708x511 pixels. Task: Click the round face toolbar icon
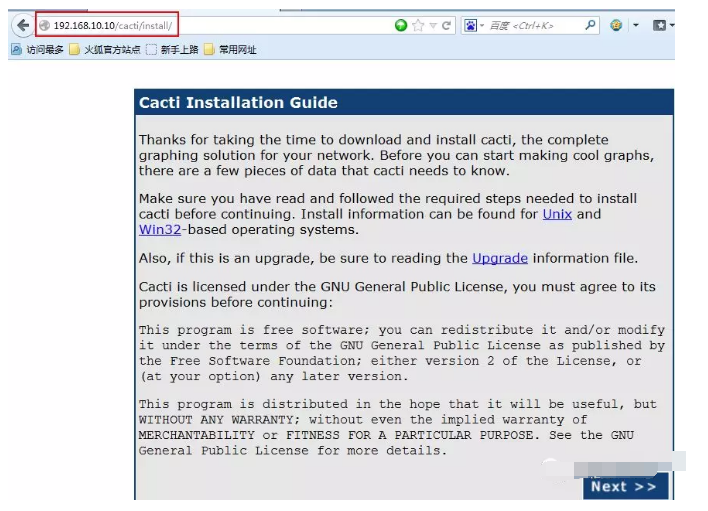pyautogui.click(x=616, y=25)
